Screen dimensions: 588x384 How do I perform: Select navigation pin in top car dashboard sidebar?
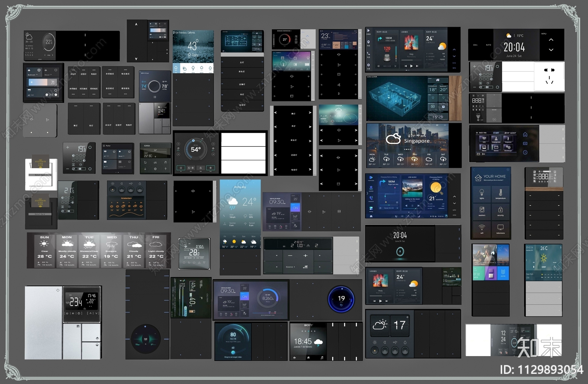click(369, 42)
